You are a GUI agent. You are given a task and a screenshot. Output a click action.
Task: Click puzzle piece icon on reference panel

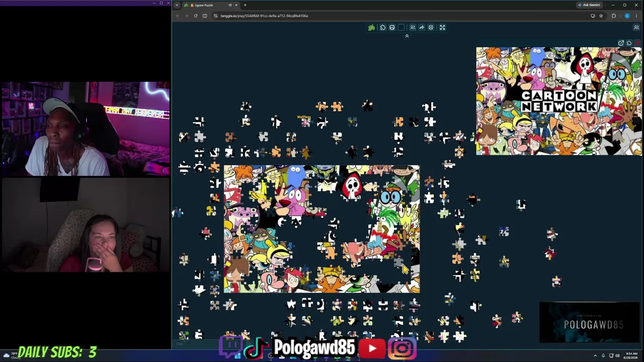pyautogui.click(x=629, y=43)
